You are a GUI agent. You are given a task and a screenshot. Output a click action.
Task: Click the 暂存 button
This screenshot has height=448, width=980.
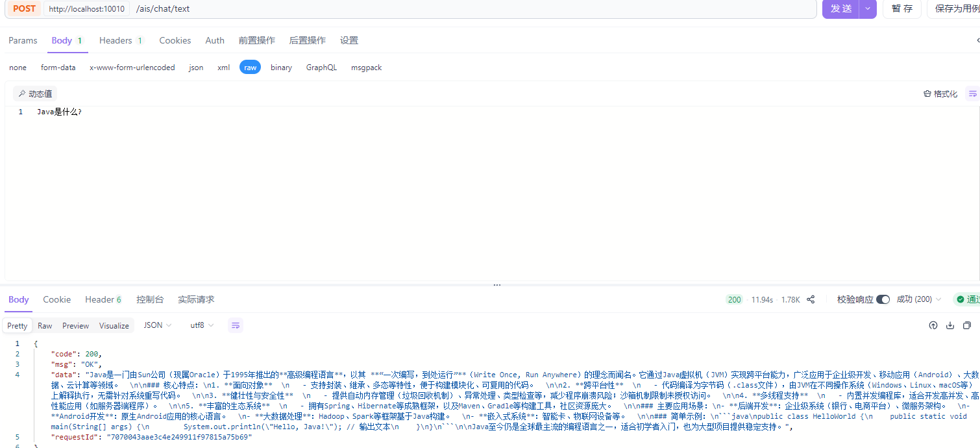click(902, 8)
